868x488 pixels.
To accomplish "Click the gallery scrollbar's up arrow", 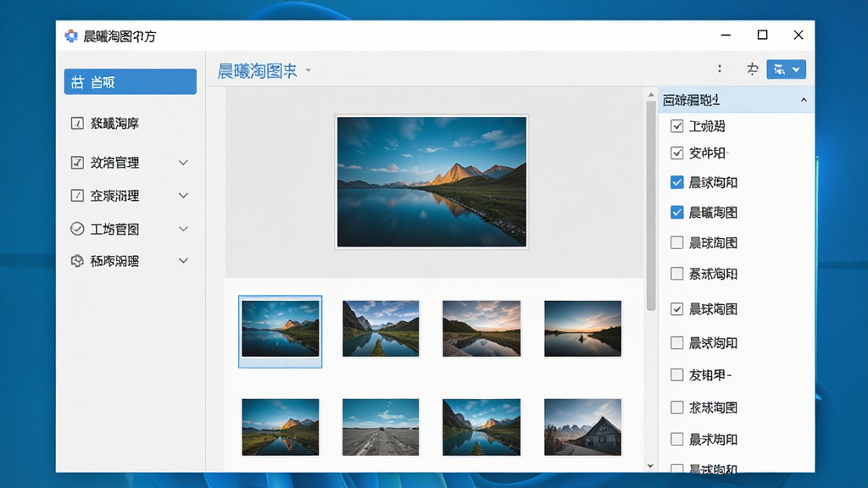I will (x=650, y=95).
